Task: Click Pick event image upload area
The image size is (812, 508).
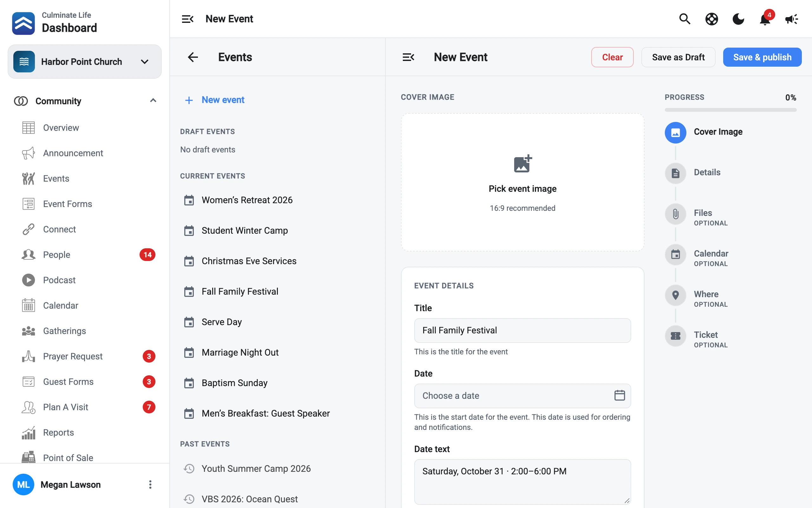Action: click(x=522, y=183)
